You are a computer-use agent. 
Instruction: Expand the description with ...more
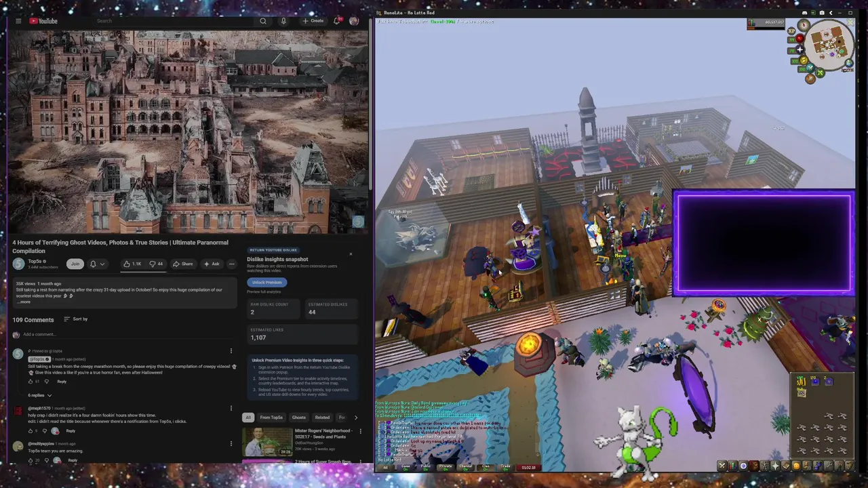point(24,302)
